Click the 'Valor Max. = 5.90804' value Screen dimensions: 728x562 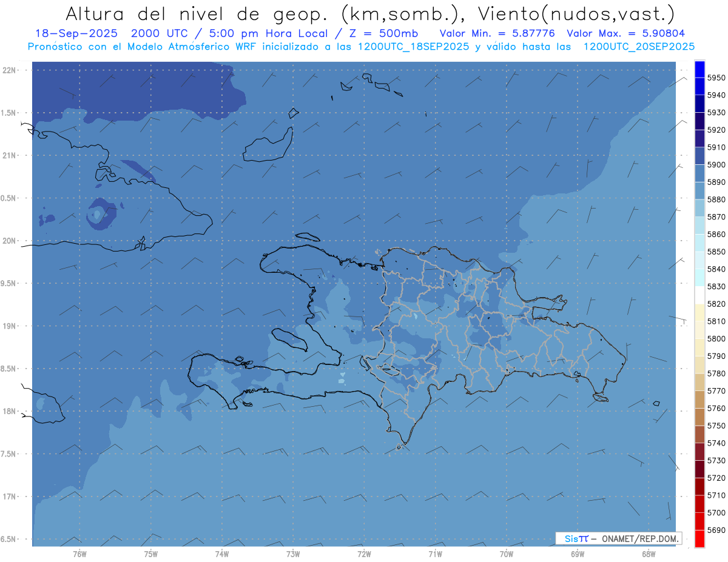(x=625, y=33)
